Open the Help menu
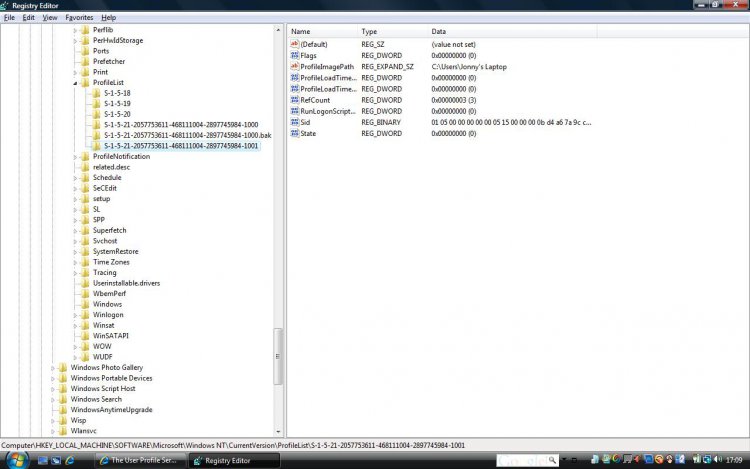The image size is (750, 469). [x=108, y=17]
